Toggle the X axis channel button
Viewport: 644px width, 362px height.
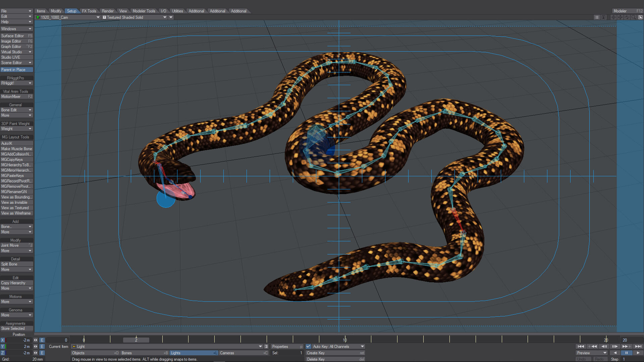coord(3,340)
